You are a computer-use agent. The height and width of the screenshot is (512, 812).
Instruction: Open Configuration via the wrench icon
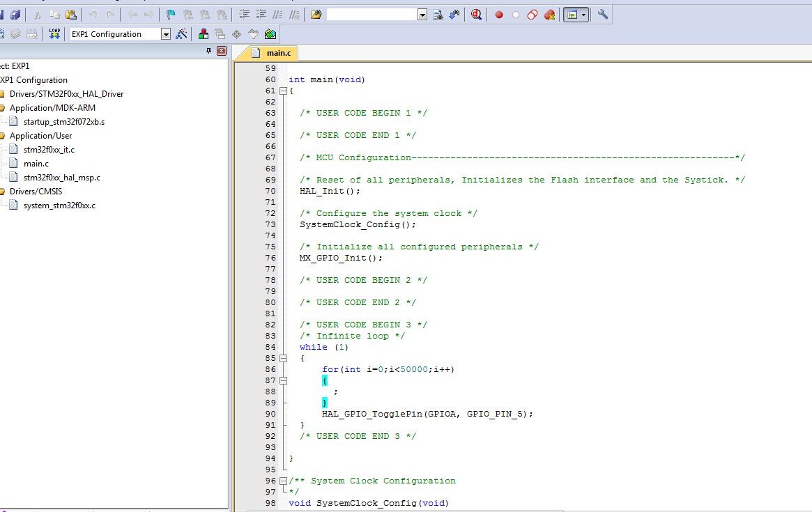(x=603, y=14)
